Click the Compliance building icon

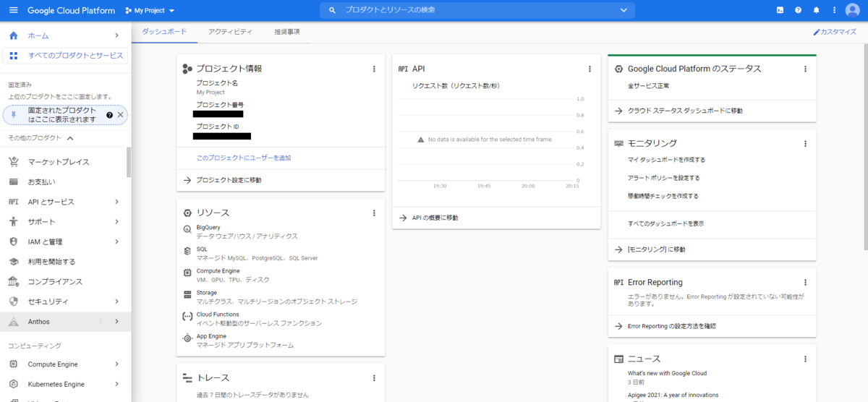(x=13, y=281)
